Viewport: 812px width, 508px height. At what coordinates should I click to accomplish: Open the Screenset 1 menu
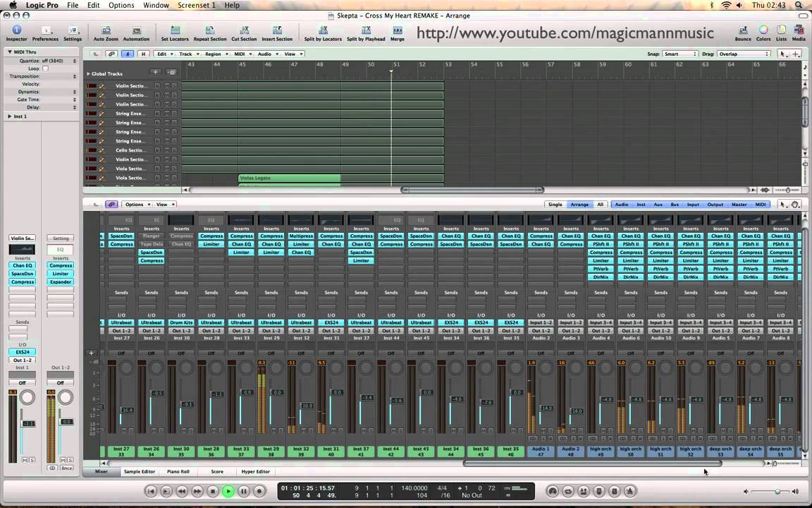[196, 5]
